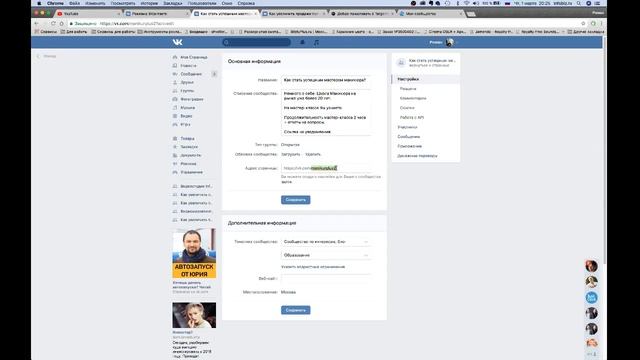640x360 pixels.
Task: Go to Моя Страница in left menu
Action: [x=193, y=57]
